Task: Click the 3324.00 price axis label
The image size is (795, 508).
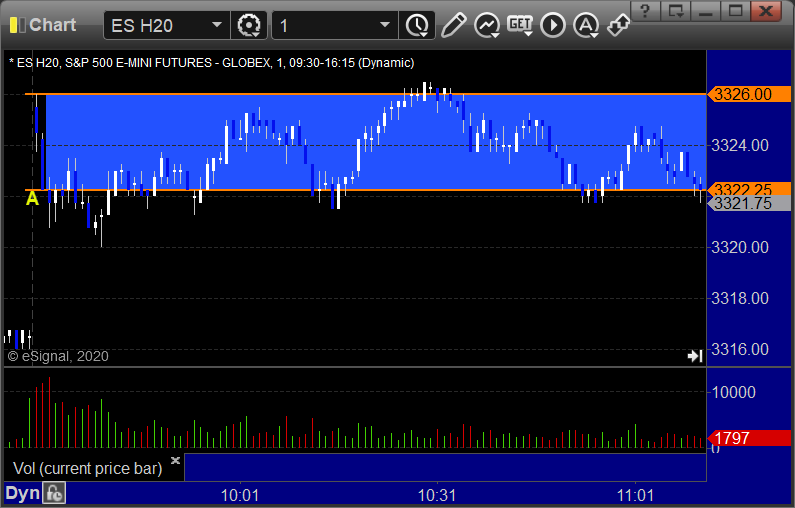Action: tap(740, 146)
